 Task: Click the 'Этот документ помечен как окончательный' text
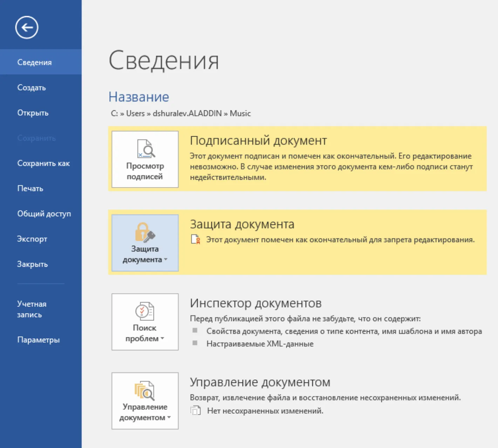[340, 240]
